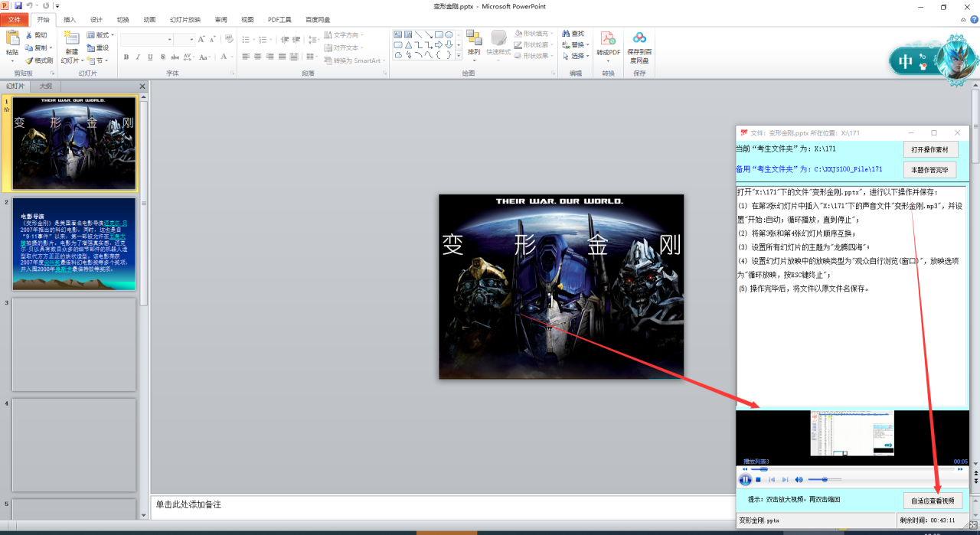
Task: Open the Text Direction (文字方向) dropdown
Action: [343, 35]
